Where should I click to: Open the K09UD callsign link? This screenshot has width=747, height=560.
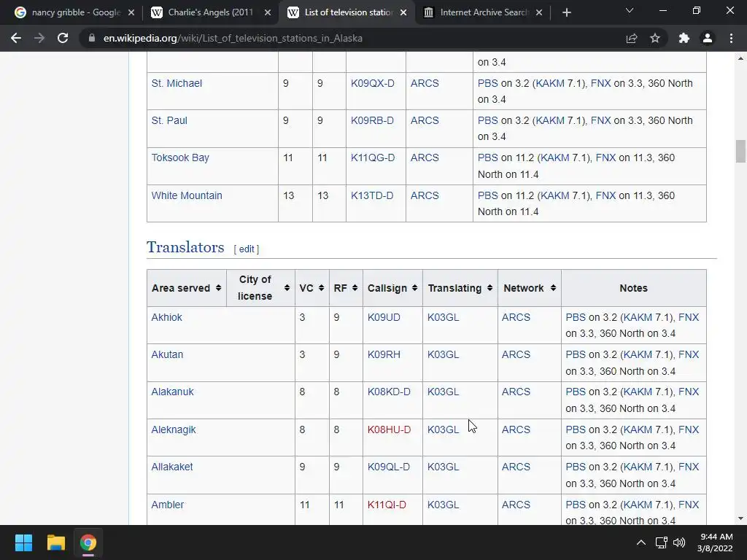click(x=384, y=317)
